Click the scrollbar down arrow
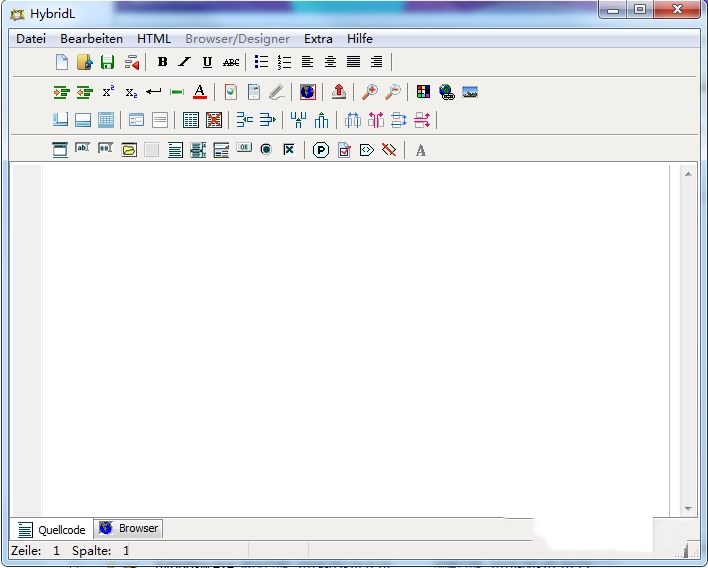This screenshot has height=568, width=708. click(x=688, y=509)
